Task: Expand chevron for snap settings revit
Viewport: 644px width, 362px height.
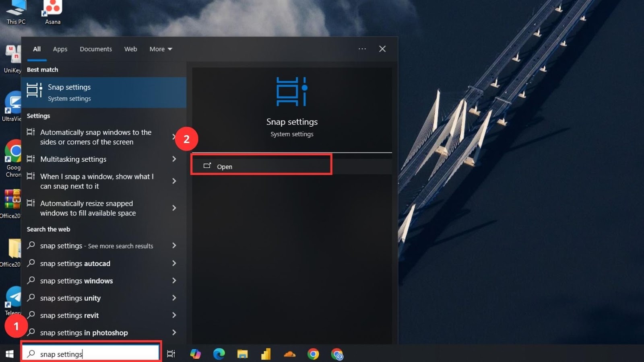Action: 174,315
